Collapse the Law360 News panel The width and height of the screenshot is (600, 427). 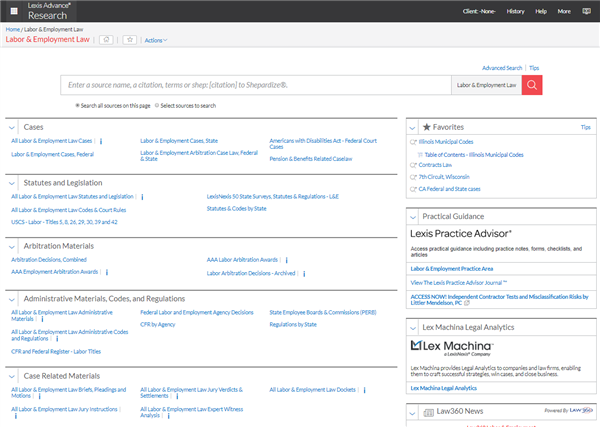click(x=412, y=413)
